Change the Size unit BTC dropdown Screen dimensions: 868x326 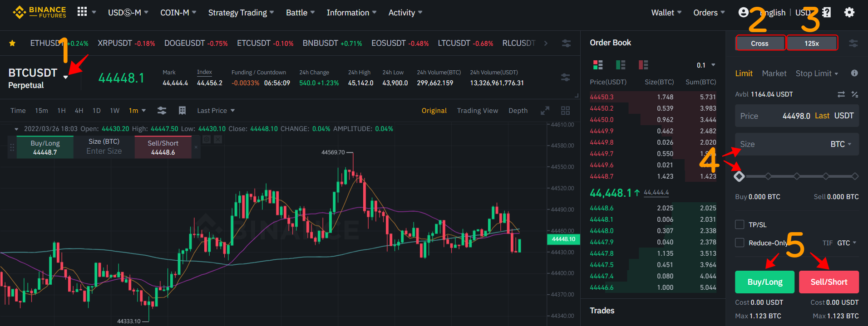point(841,144)
